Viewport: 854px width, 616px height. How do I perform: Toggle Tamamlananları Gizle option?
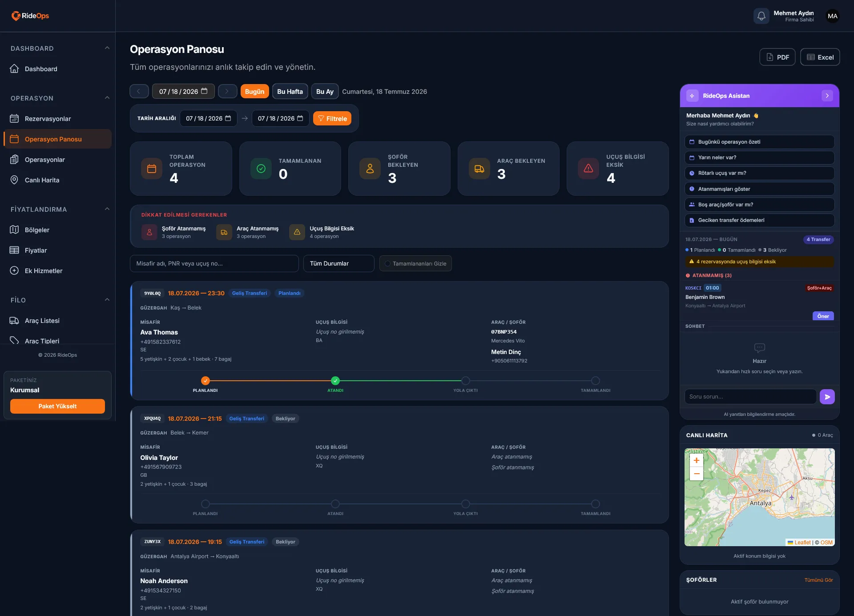point(415,264)
